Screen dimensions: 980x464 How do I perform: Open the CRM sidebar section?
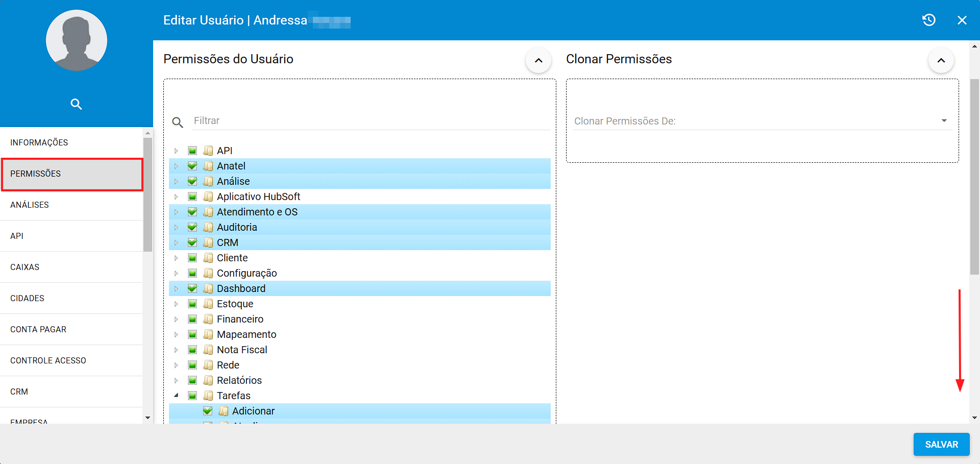click(71, 392)
